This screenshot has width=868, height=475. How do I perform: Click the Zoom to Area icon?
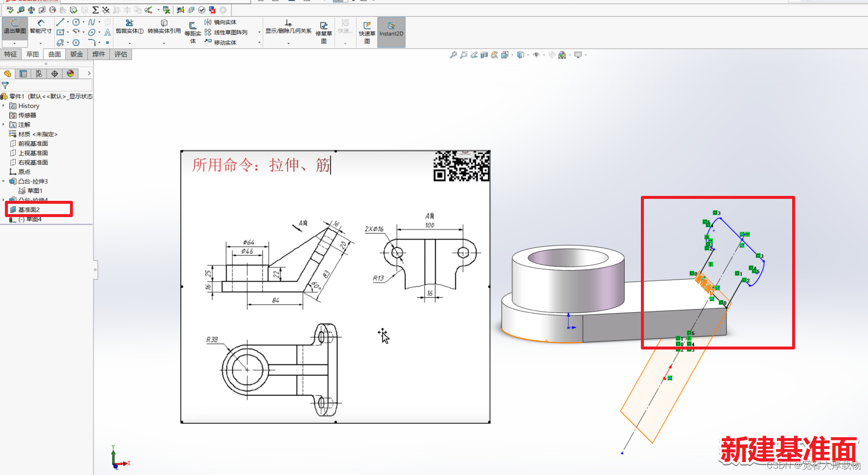464,55
